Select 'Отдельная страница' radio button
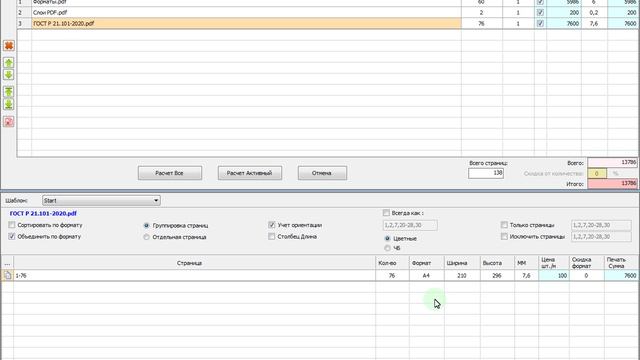Image resolution: width=640 pixels, height=360 pixels. (147, 237)
